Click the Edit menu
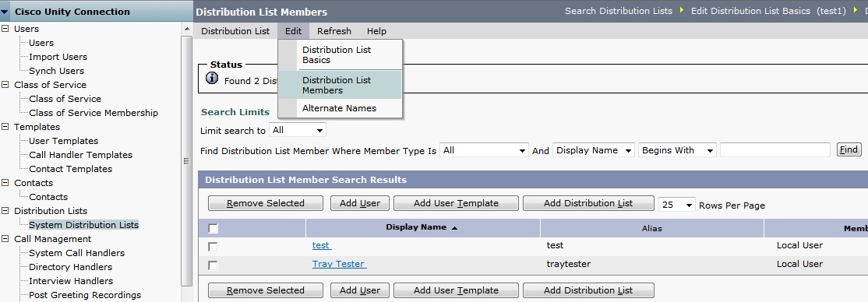 (x=294, y=31)
